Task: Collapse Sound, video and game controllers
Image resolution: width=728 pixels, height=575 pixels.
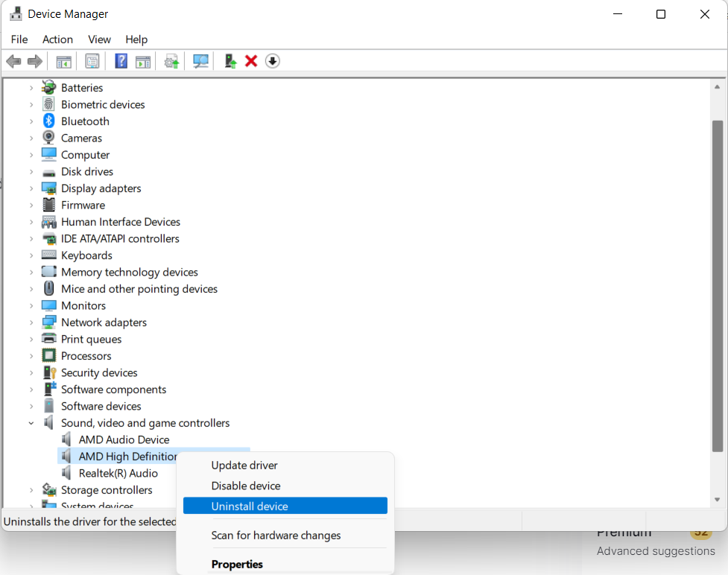Action: pos(31,423)
